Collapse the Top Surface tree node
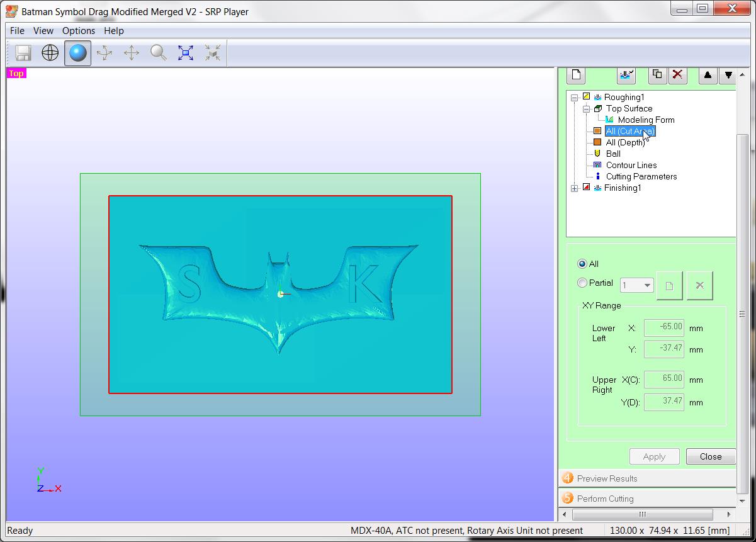 [x=585, y=109]
